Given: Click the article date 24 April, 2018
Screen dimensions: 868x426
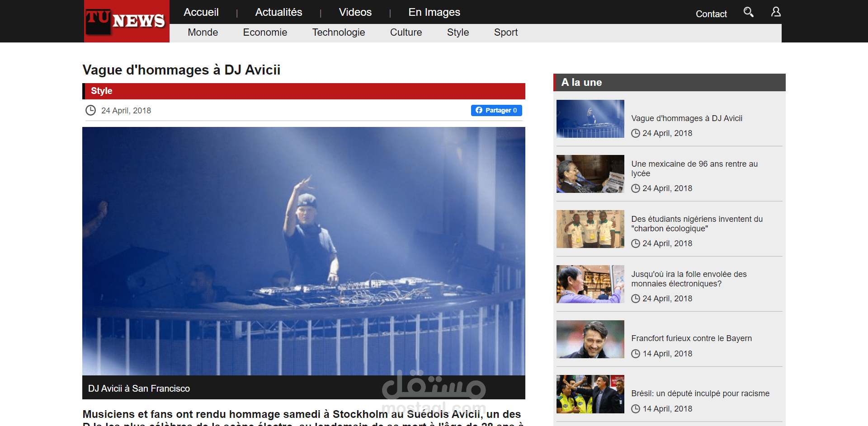Looking at the screenshot, I should pyautogui.click(x=126, y=111).
